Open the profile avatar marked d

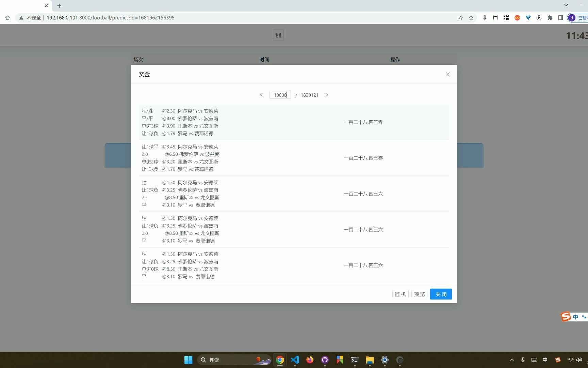(x=572, y=18)
